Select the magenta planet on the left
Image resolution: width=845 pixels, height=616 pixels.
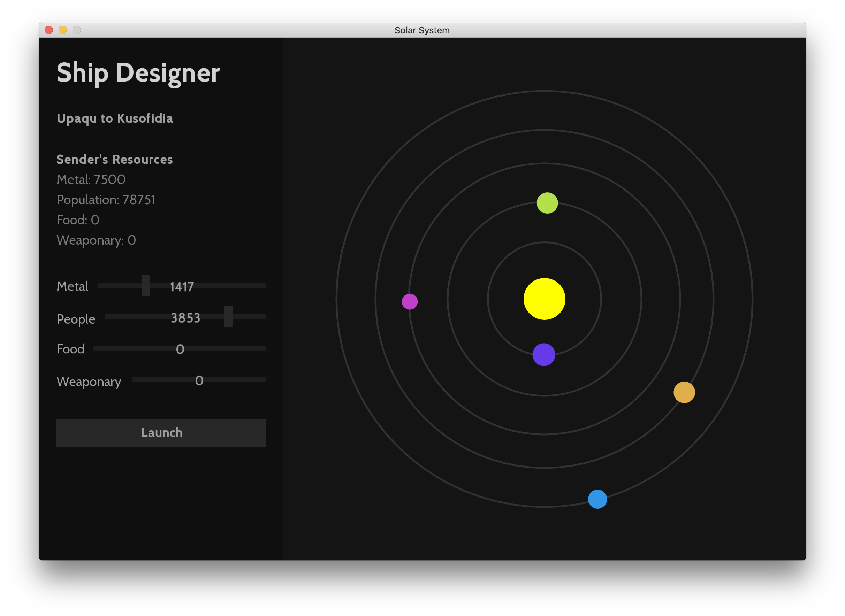tap(410, 302)
